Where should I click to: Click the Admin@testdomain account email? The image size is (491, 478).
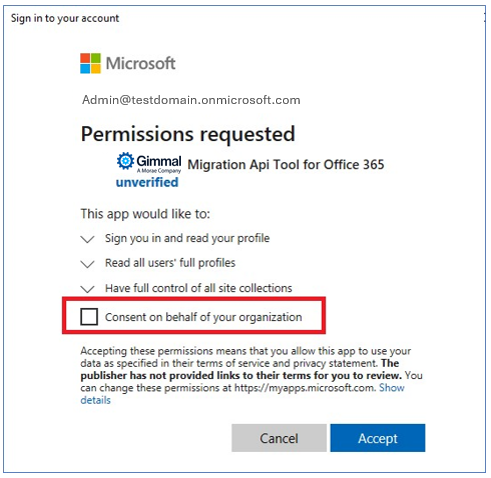click(191, 100)
